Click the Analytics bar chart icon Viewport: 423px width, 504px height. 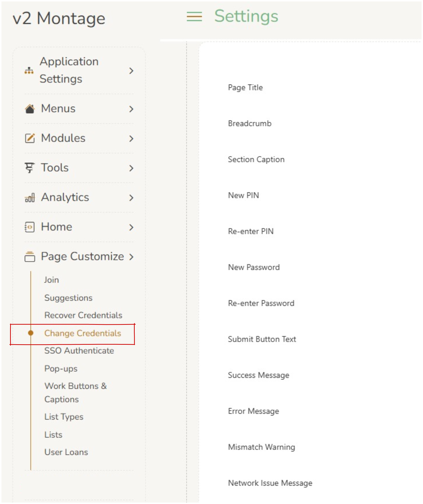pyautogui.click(x=30, y=198)
